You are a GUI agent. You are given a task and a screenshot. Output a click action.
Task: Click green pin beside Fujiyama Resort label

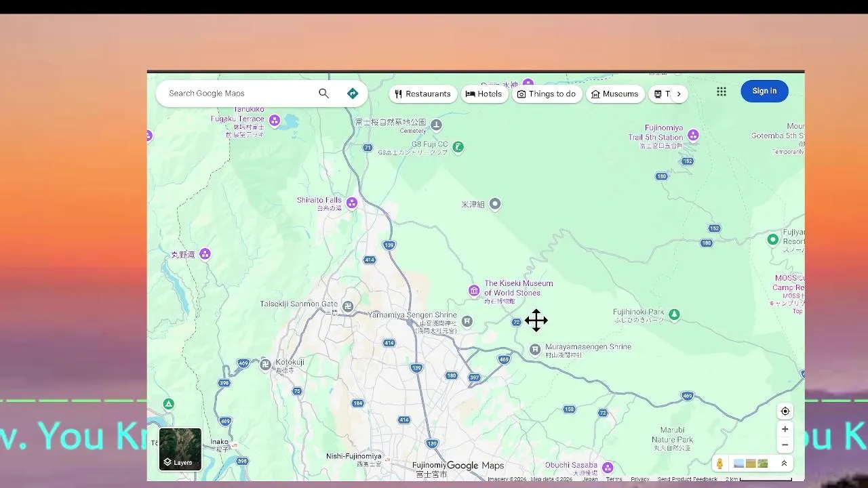click(772, 239)
